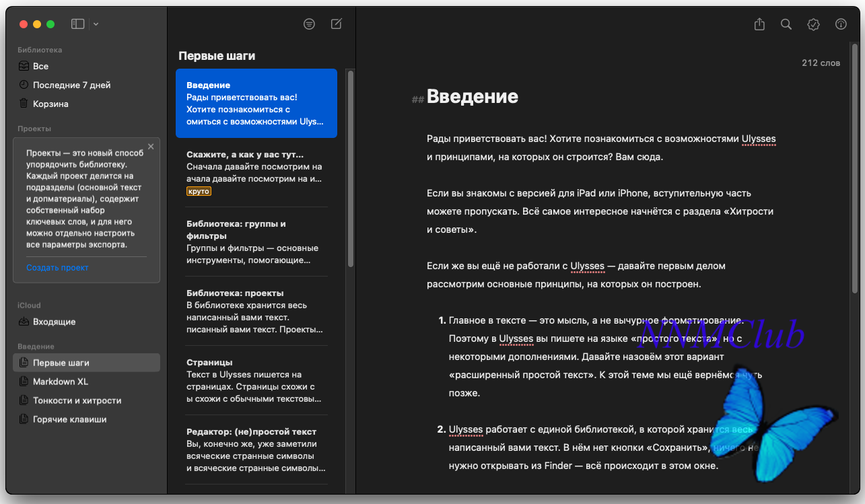Click the 'Создать проект' link
The image size is (865, 504).
[57, 268]
